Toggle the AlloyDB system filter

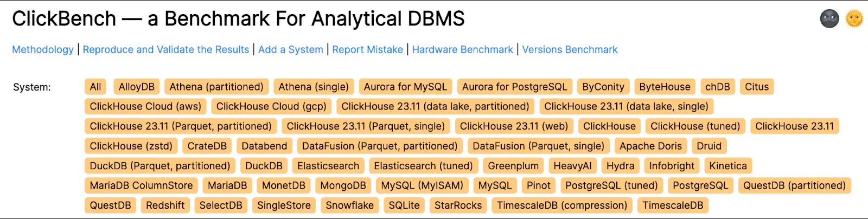137,87
